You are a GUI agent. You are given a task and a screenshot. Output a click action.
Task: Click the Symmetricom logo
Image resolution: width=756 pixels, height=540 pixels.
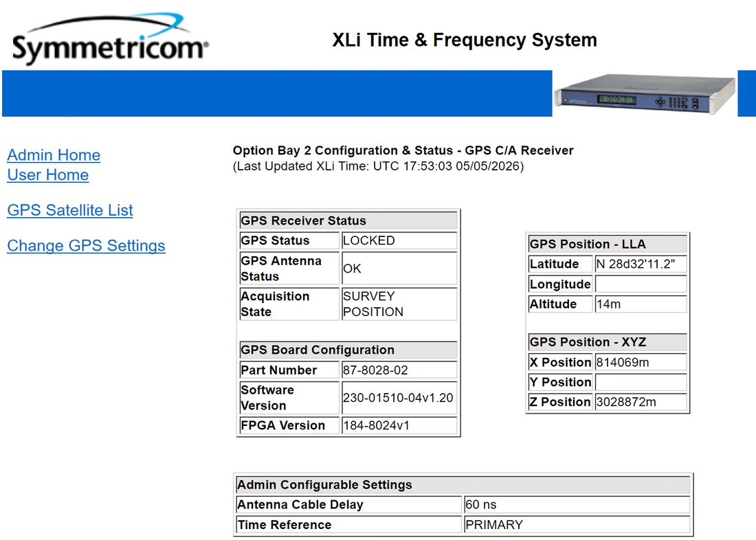click(111, 38)
